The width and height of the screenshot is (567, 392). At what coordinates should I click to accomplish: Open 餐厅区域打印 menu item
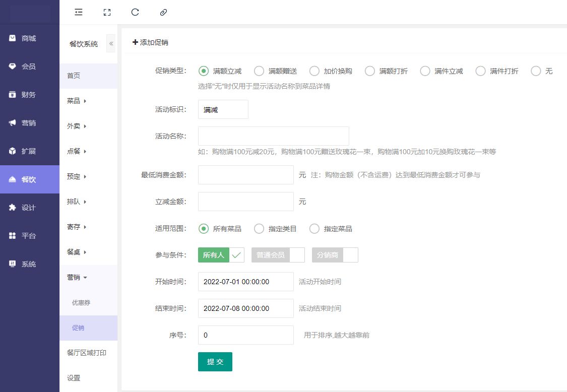click(86, 353)
